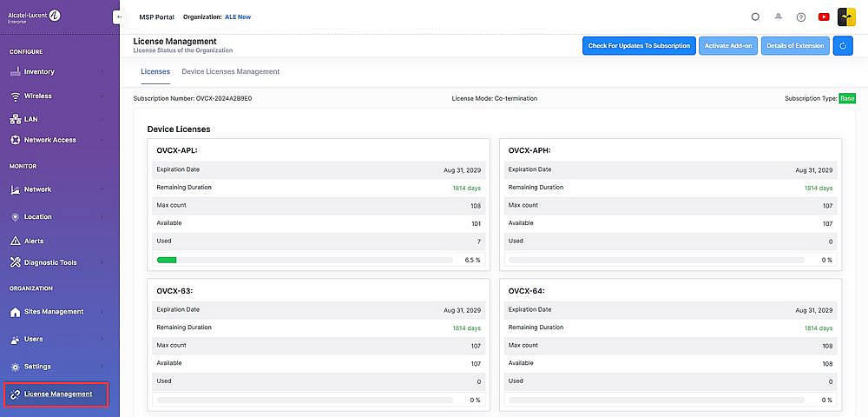Screen dimensions: 868x417
Task: Select the Licenses tab
Action: [x=155, y=71]
